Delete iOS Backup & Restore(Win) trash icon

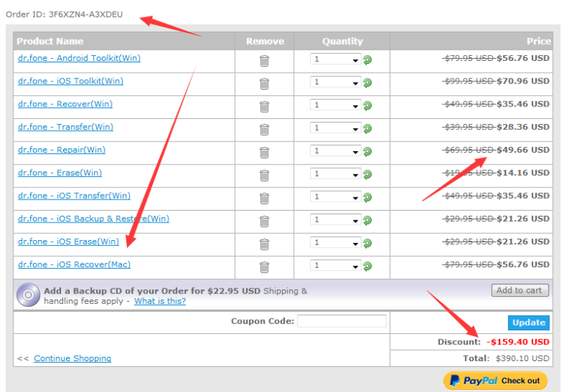(264, 222)
